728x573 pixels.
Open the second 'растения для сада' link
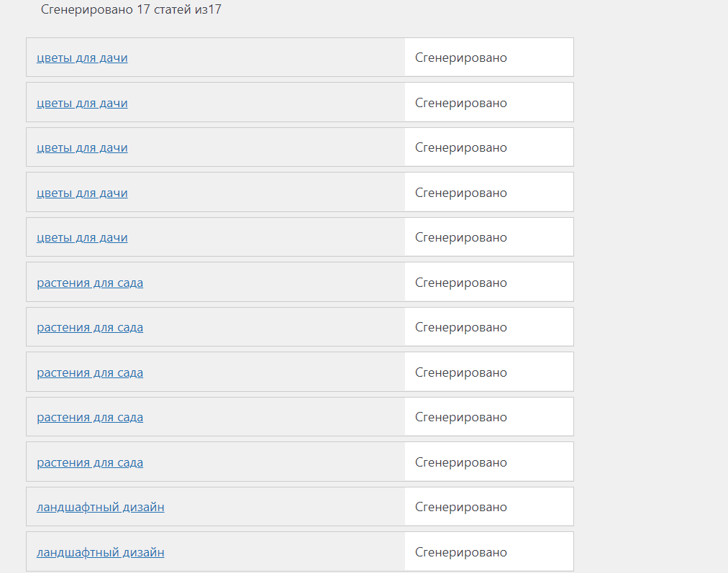pyautogui.click(x=90, y=328)
